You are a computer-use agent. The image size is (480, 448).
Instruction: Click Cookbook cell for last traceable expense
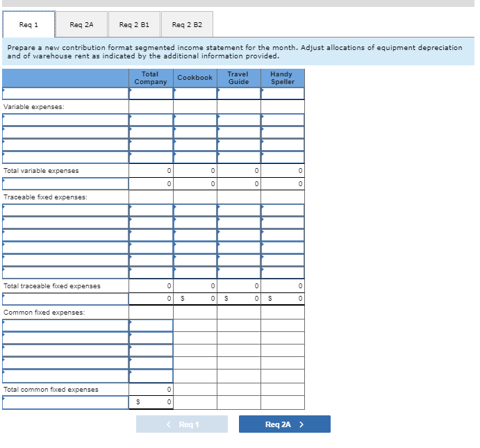coord(195,273)
